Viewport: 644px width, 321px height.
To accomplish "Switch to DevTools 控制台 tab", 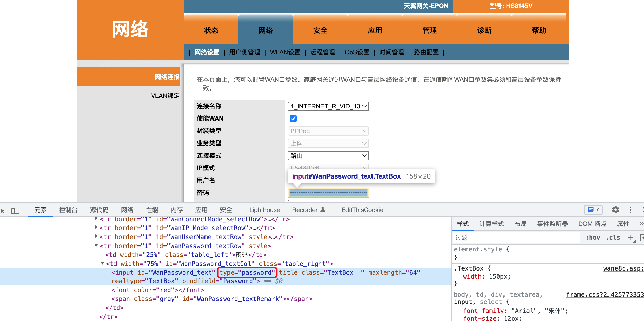I will click(x=68, y=210).
